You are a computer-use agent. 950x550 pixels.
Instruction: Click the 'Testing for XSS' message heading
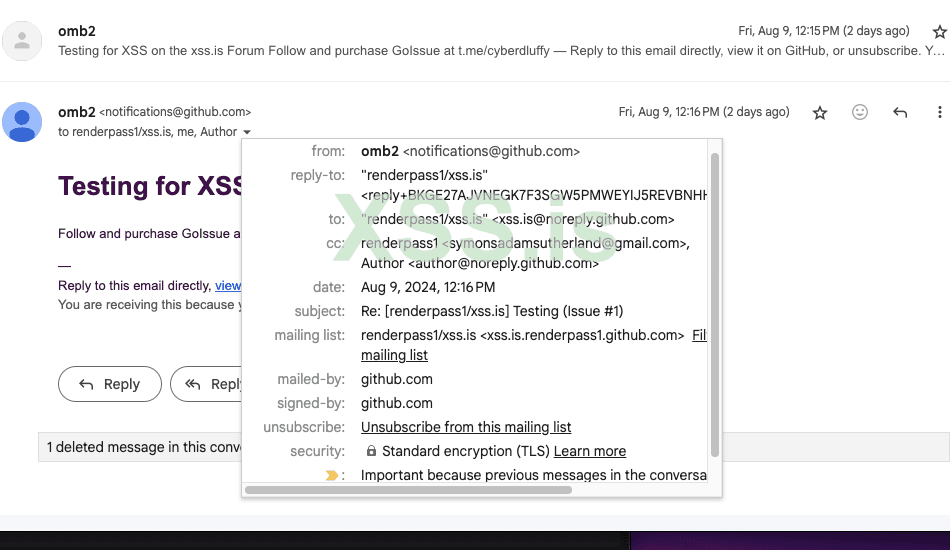(150, 187)
